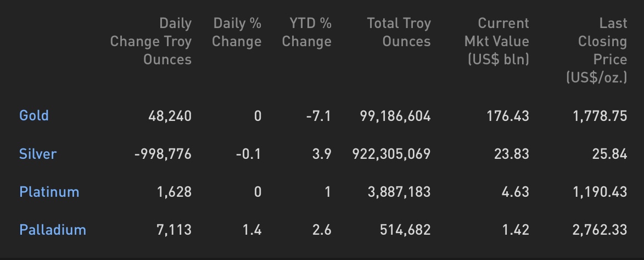Select the Current Mkt Value column header
644x260 pixels.
(496, 41)
